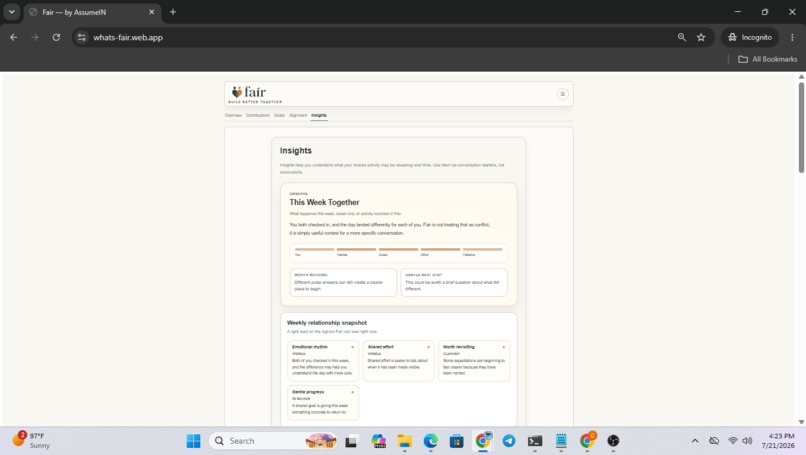Open the Shared effort snapshot card

click(x=398, y=360)
